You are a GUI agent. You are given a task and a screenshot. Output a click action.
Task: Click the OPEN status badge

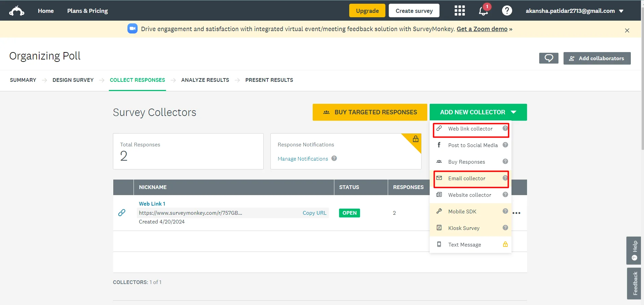[350, 213]
